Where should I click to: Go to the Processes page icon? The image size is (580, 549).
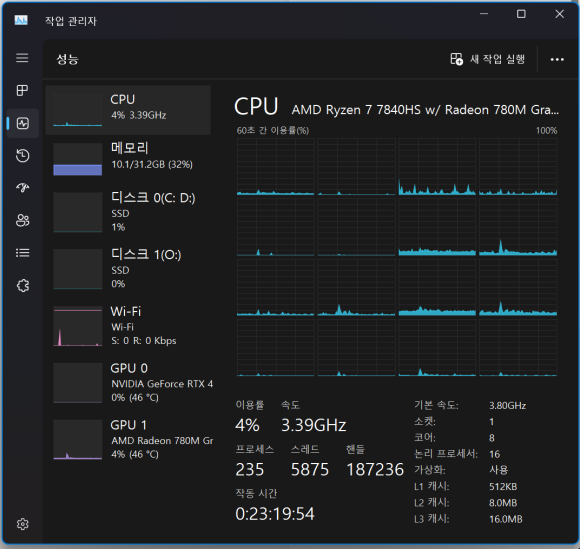point(22,90)
